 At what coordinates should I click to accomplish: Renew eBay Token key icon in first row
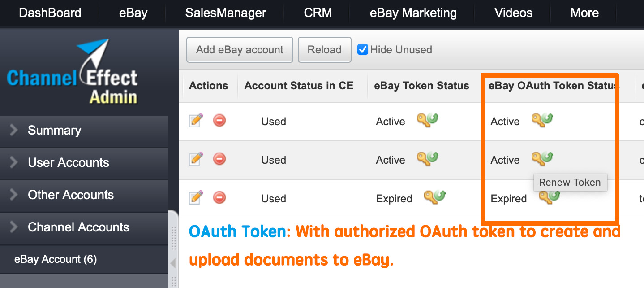point(427,120)
